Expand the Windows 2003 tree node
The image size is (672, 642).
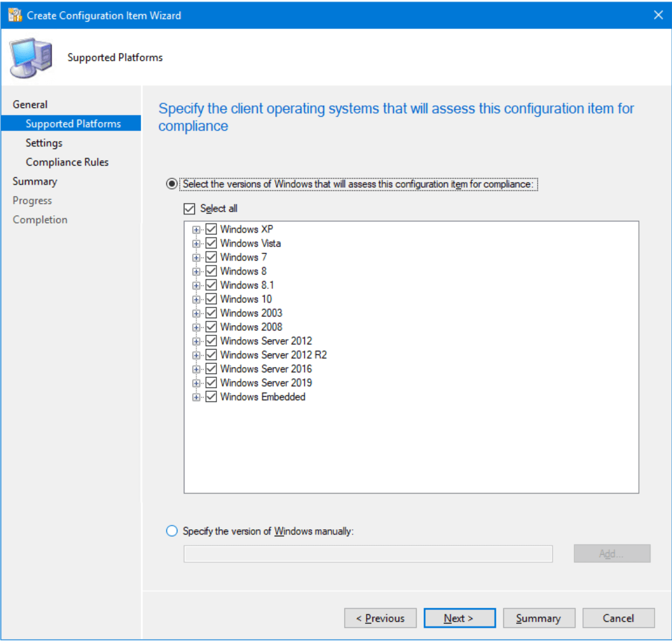(196, 313)
